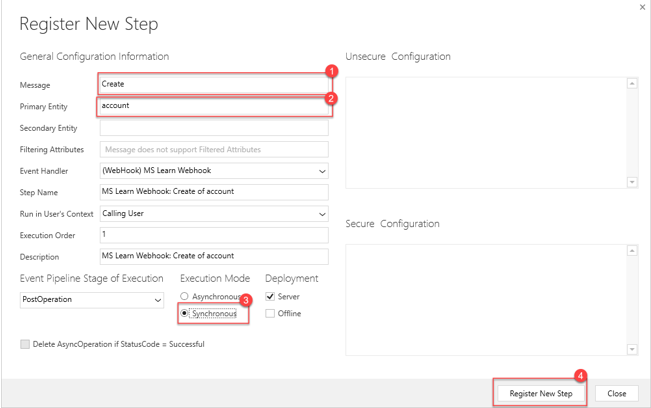This screenshot has width=651, height=408.
Task: Click the Unsecure Configuration scroll up arrow
Action: click(632, 84)
